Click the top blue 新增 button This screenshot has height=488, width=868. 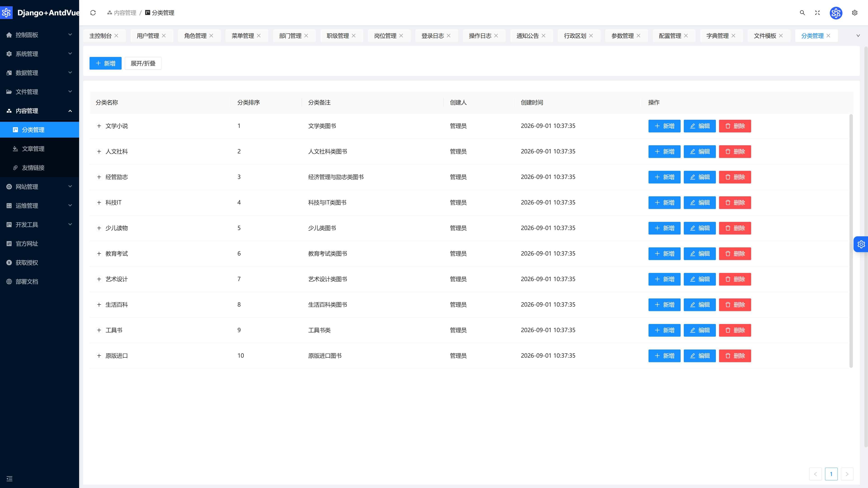click(106, 63)
